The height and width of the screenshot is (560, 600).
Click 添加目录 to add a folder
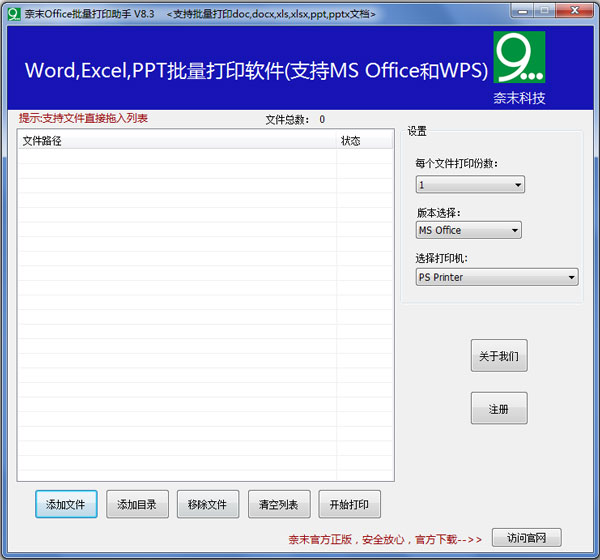click(x=137, y=504)
